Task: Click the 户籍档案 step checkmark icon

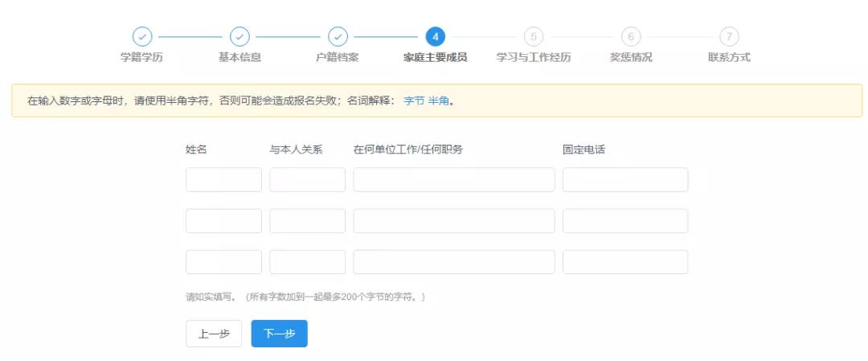Action: click(x=338, y=37)
